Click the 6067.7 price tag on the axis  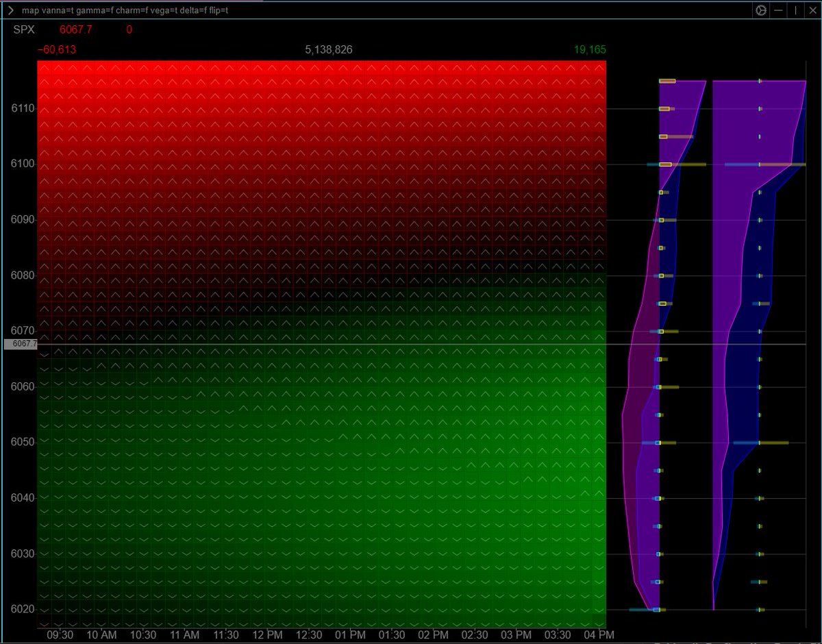pyautogui.click(x=21, y=344)
